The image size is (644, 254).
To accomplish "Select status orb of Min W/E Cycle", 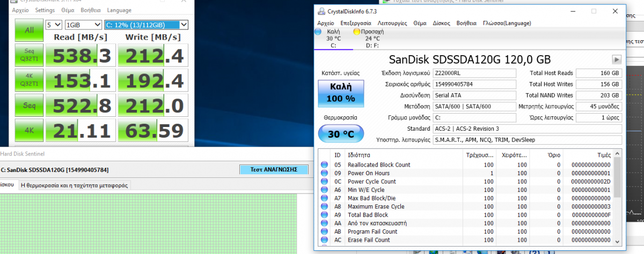I will pos(324,190).
